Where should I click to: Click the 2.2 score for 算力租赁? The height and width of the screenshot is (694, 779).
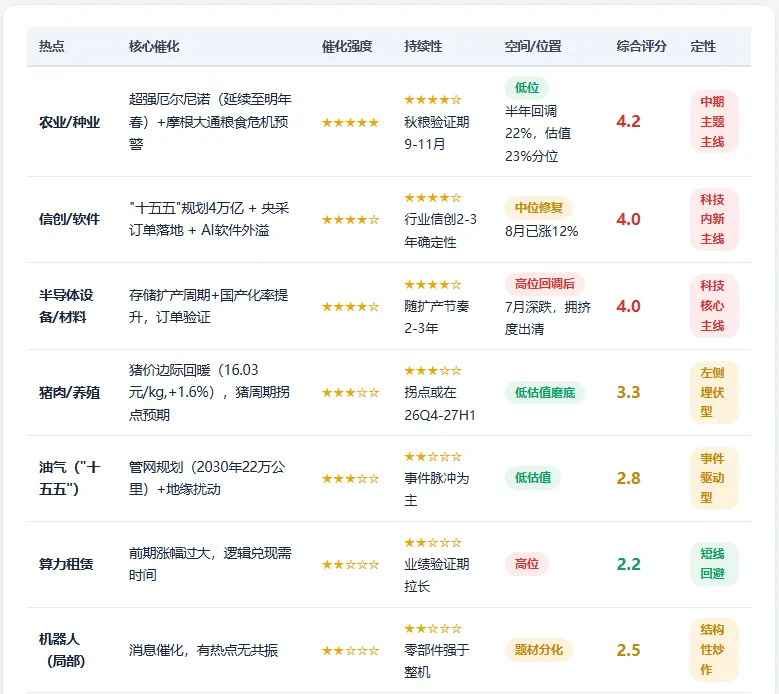click(x=628, y=564)
